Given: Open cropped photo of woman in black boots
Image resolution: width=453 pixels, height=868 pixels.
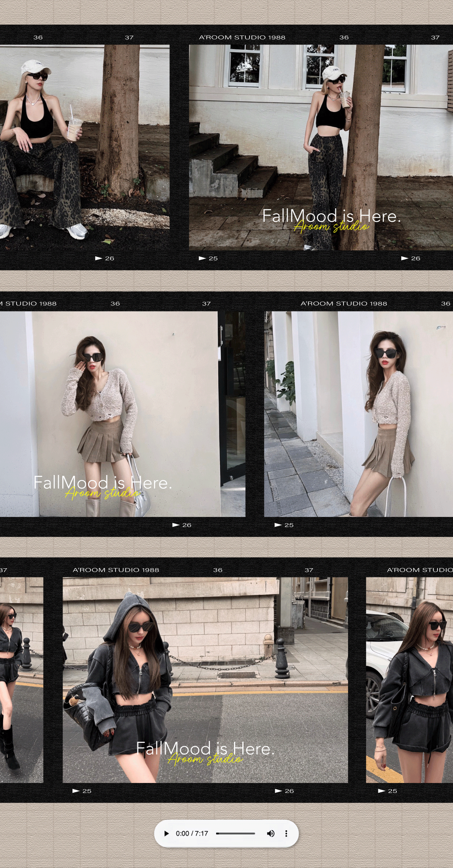Looking at the screenshot, I should [x=22, y=680].
